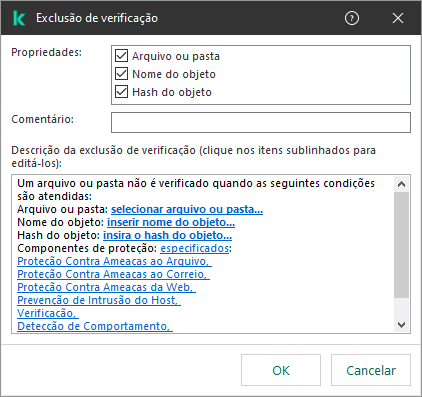Close the Exclusão de verificação dialog
The width and height of the screenshot is (422, 397).
[x=398, y=18]
